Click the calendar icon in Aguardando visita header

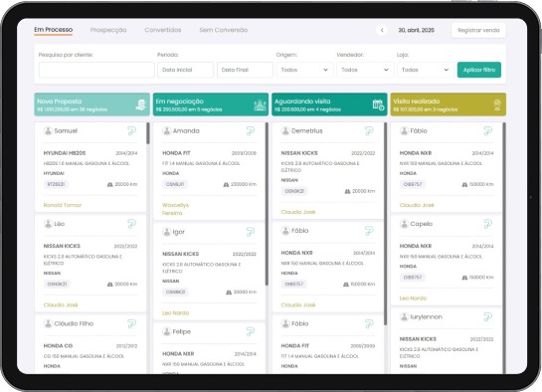tap(378, 104)
